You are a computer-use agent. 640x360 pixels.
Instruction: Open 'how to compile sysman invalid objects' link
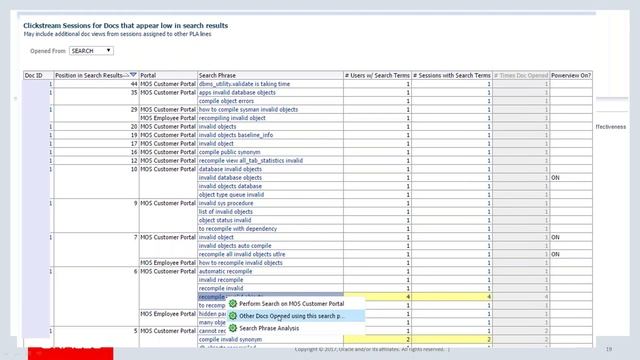coord(248,110)
